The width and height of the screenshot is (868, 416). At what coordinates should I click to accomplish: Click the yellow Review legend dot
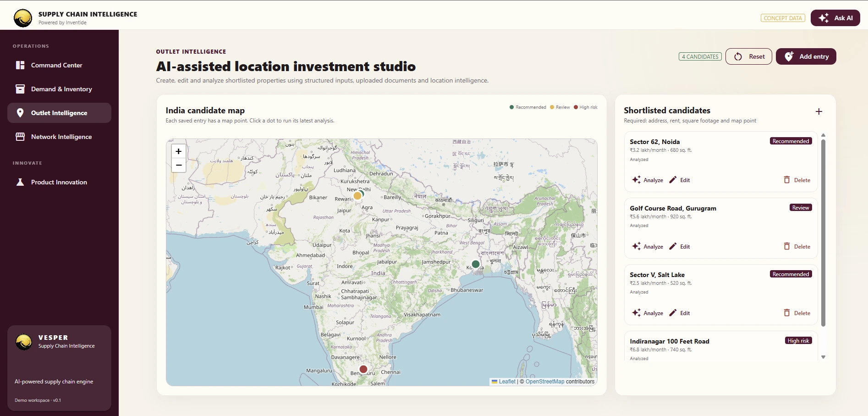point(552,107)
